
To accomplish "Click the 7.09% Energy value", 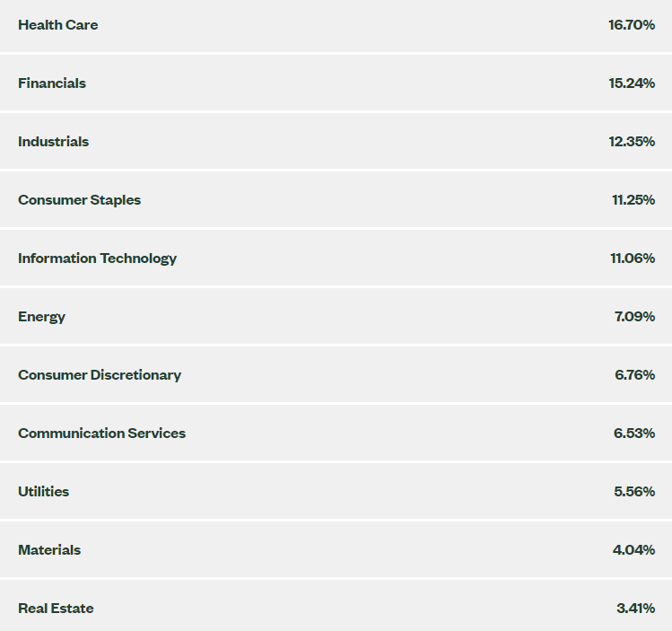I will tap(634, 316).
